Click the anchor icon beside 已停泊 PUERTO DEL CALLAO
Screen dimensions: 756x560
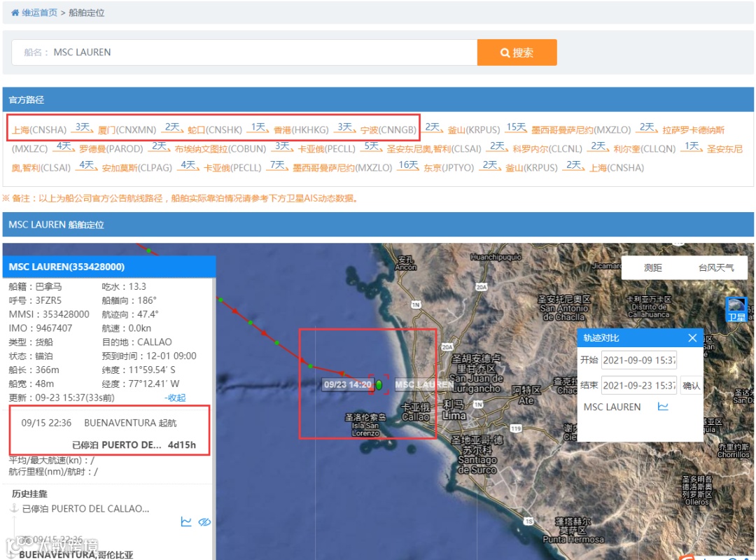pyautogui.click(x=14, y=508)
